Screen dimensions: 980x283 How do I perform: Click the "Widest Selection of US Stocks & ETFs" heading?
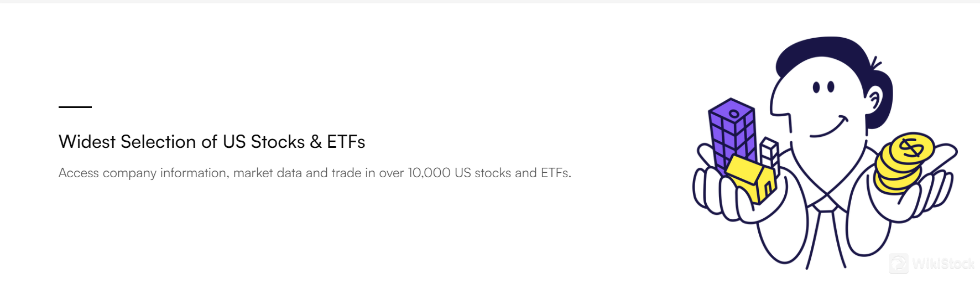point(212,142)
